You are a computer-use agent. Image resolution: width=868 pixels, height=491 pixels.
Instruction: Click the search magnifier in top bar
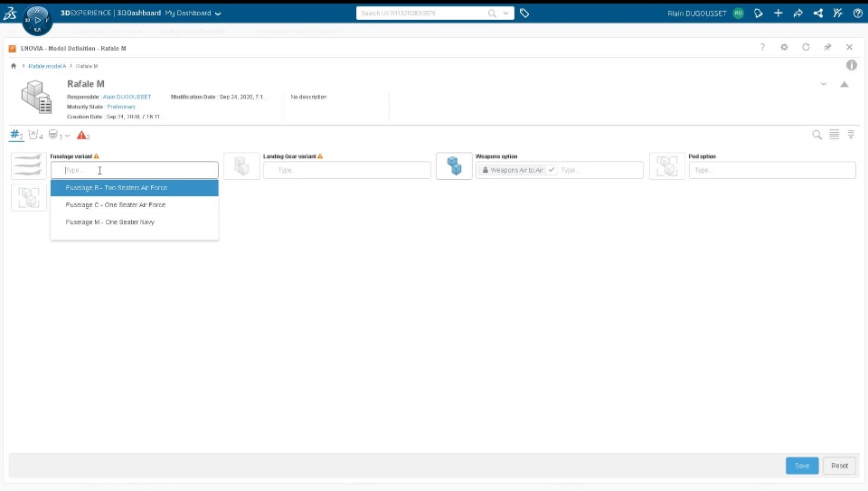[x=492, y=14]
